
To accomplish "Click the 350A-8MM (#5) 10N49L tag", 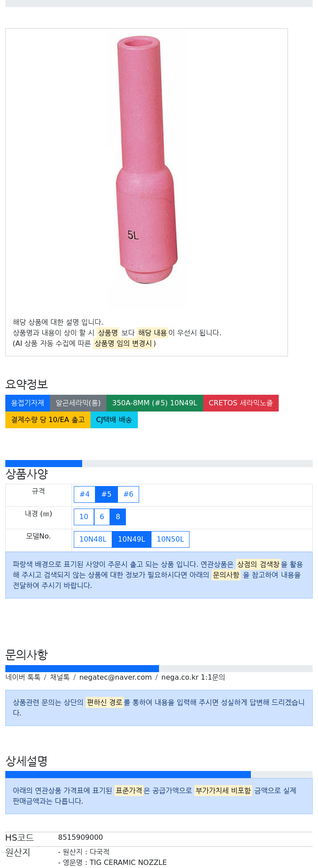I will [155, 403].
